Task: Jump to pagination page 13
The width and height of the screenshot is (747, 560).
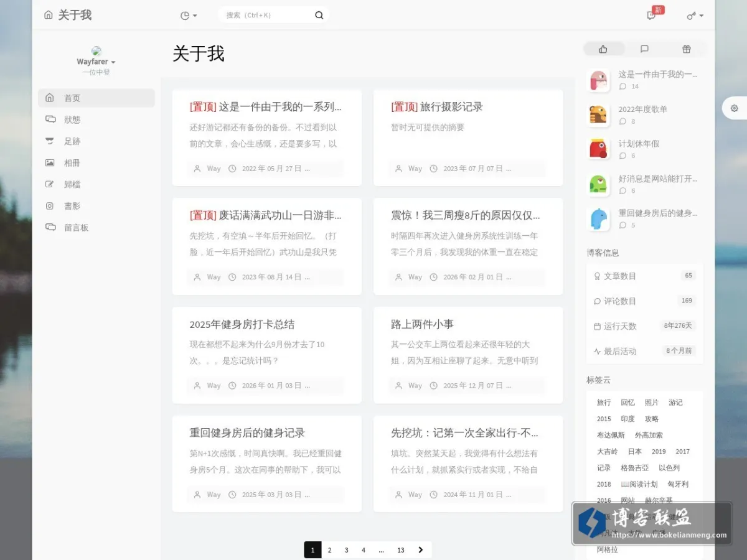Action: [401, 550]
